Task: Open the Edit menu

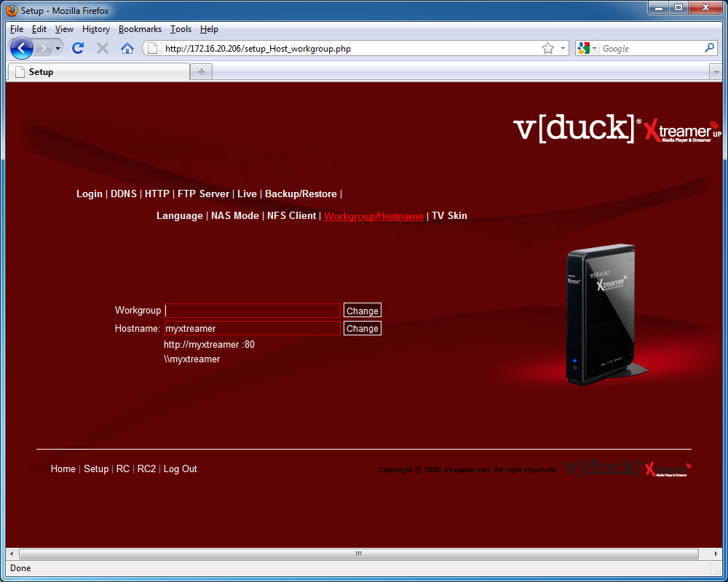Action: pos(39,29)
